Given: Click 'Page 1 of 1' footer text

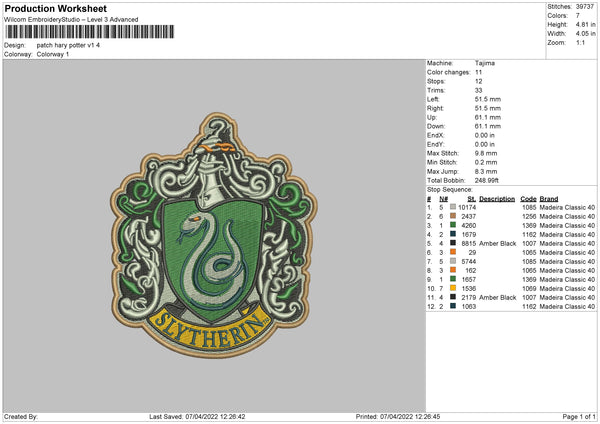Looking at the screenshot, I should [x=579, y=416].
